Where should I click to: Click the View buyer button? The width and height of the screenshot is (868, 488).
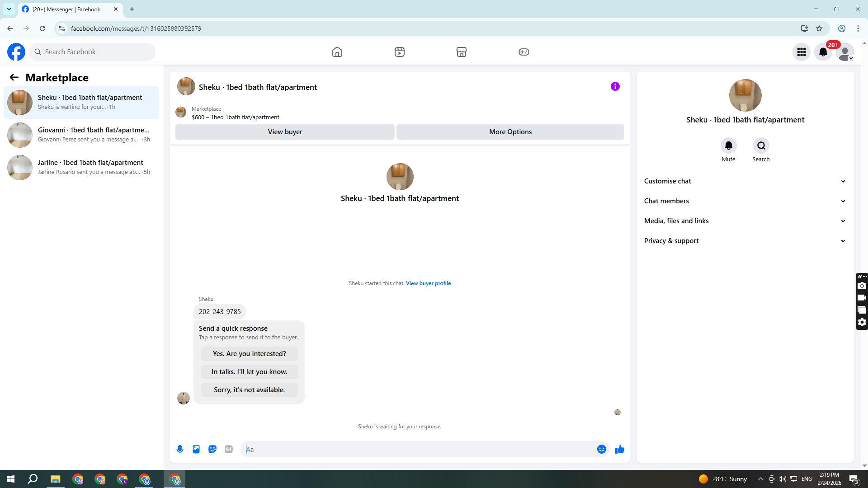285,132
